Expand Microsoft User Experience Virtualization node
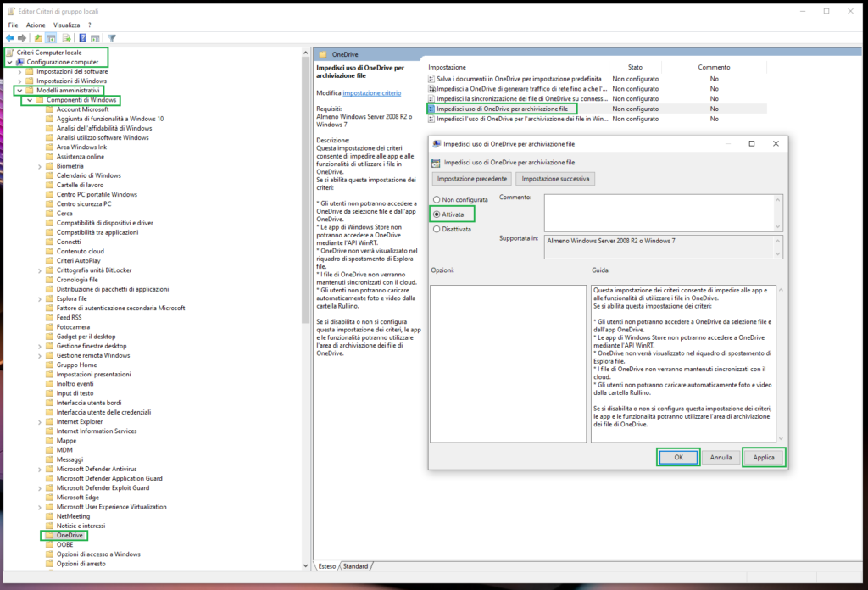The image size is (868, 590). (40, 507)
